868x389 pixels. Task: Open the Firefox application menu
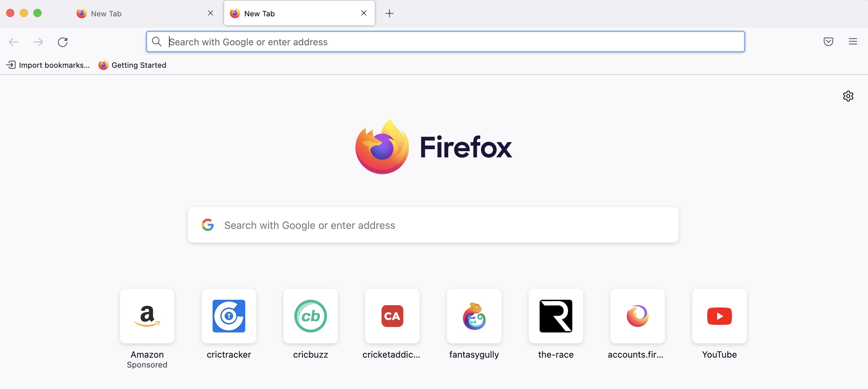point(853,42)
